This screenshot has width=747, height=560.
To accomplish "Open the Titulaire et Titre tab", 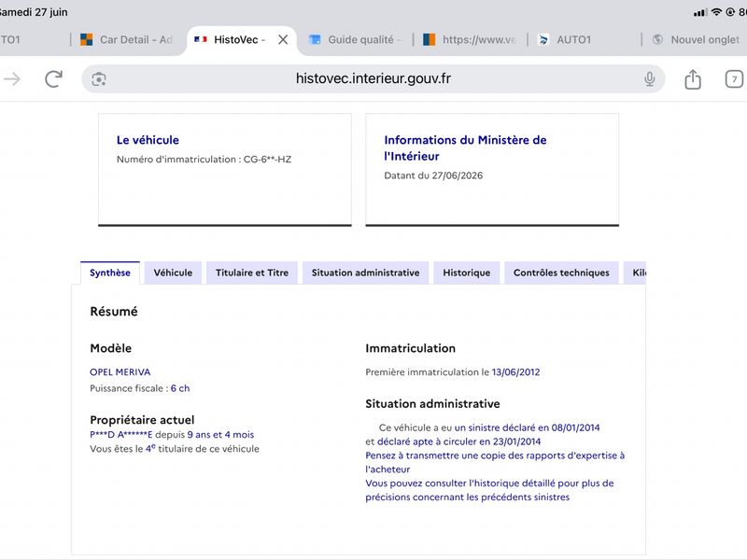I will pyautogui.click(x=252, y=273).
